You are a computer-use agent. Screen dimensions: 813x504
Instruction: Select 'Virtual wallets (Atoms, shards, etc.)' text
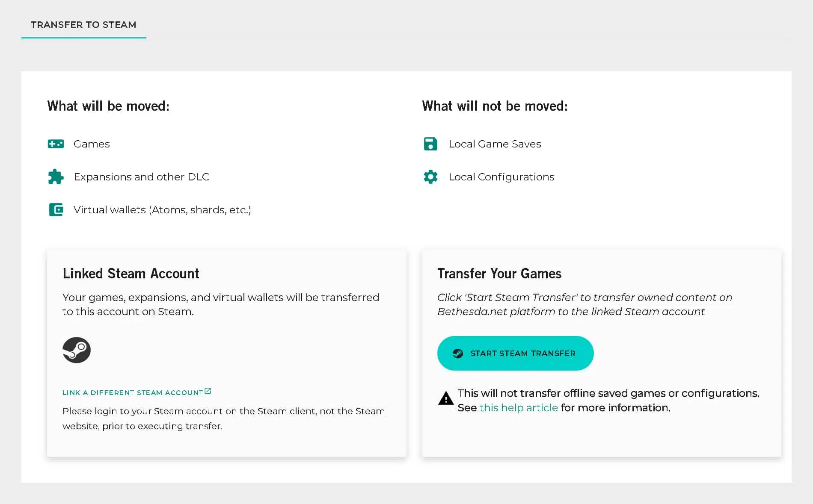coord(162,210)
